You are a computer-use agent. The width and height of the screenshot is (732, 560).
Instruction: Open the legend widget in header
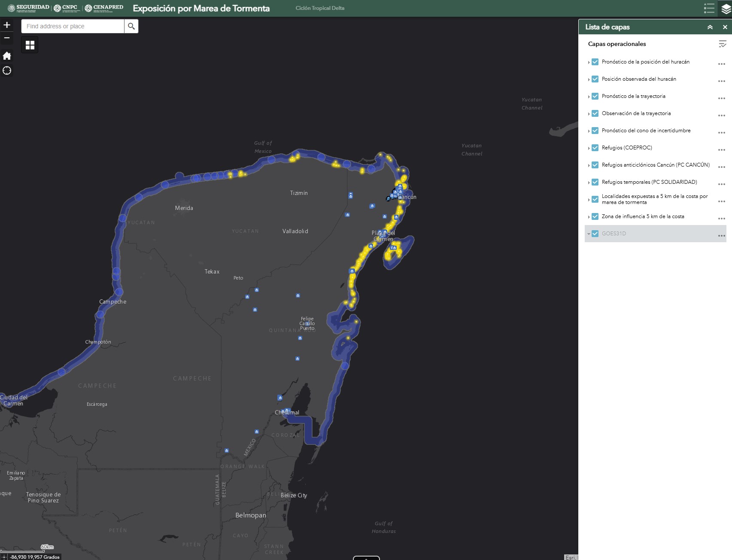tap(709, 8)
